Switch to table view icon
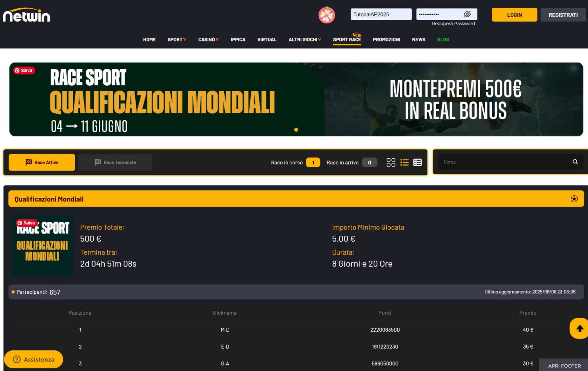588x371 pixels. pos(417,163)
